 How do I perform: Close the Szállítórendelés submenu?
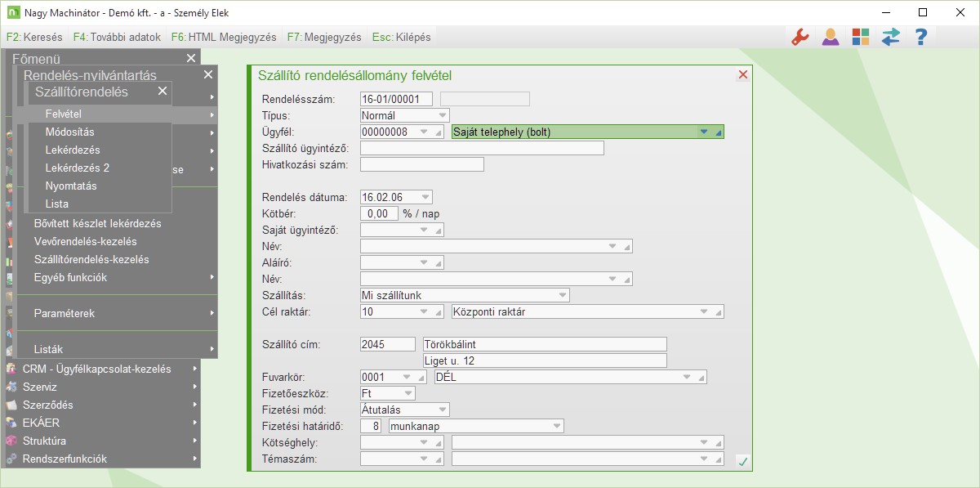click(163, 91)
